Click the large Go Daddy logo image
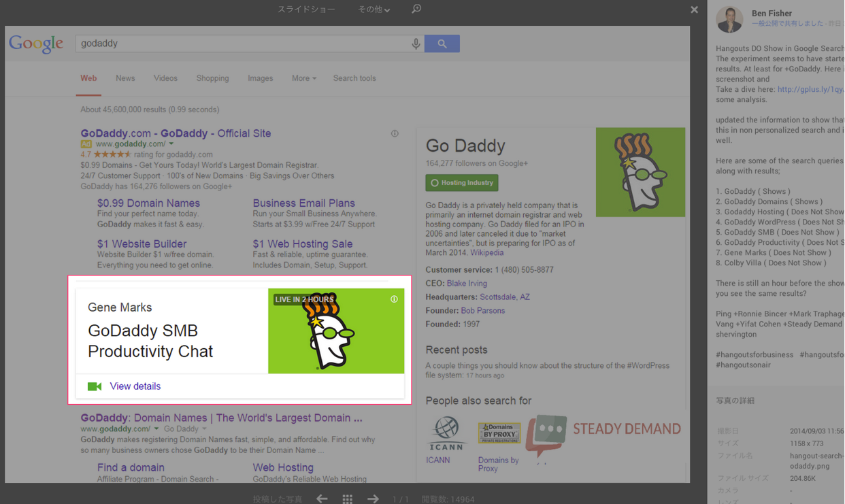 point(640,172)
